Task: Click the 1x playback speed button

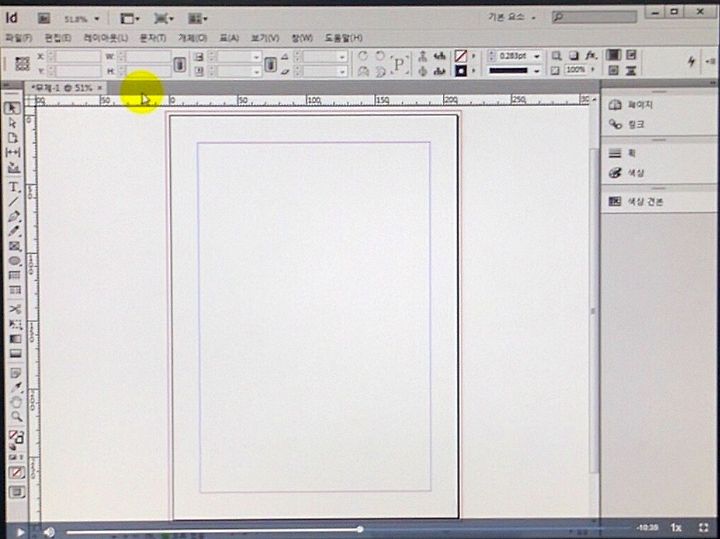Action: 676,528
